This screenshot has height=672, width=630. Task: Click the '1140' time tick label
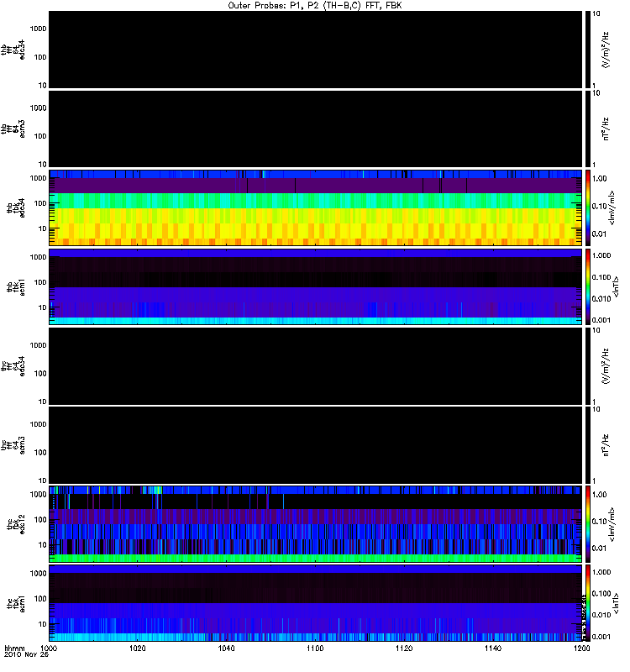click(493, 648)
